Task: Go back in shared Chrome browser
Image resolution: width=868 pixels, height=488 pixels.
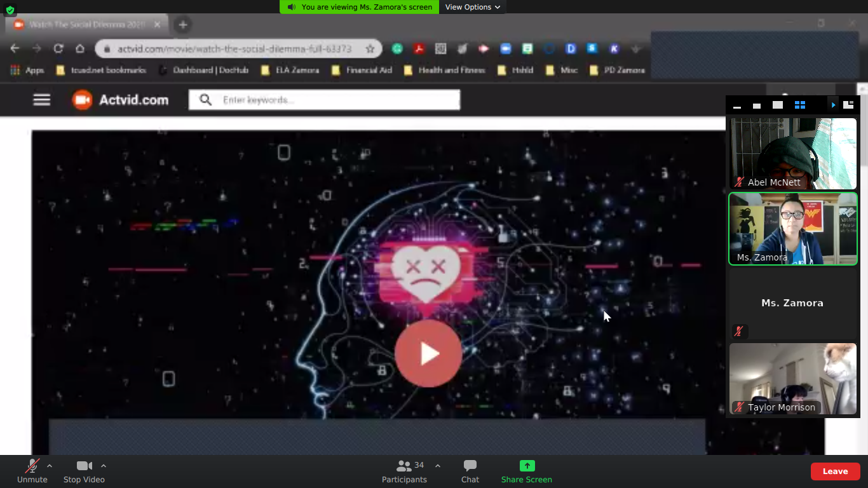Action: coord(15,48)
